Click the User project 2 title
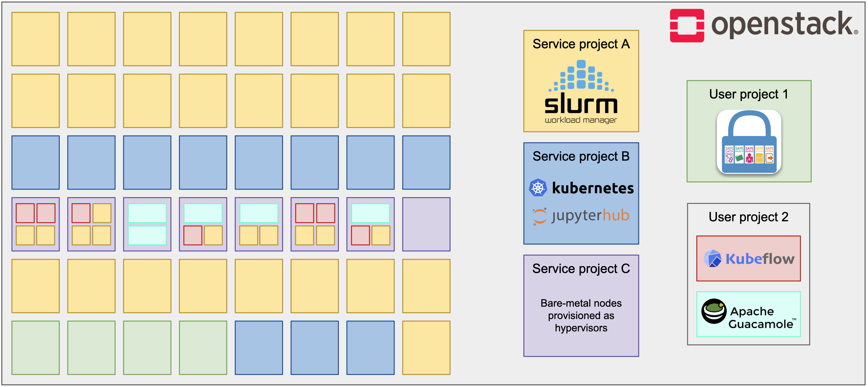The image size is (868, 387). click(x=748, y=217)
